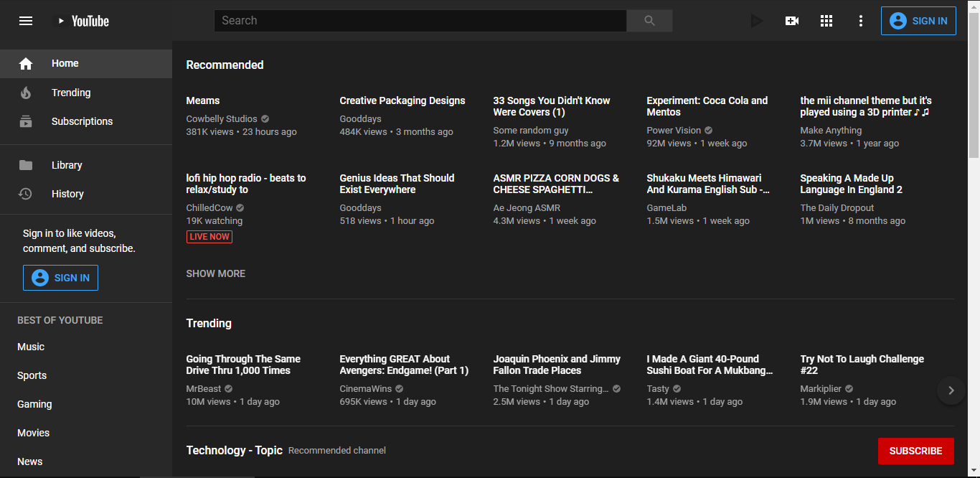Click verified badge next to Cowbelly Studios
The image size is (980, 478).
[265, 118]
